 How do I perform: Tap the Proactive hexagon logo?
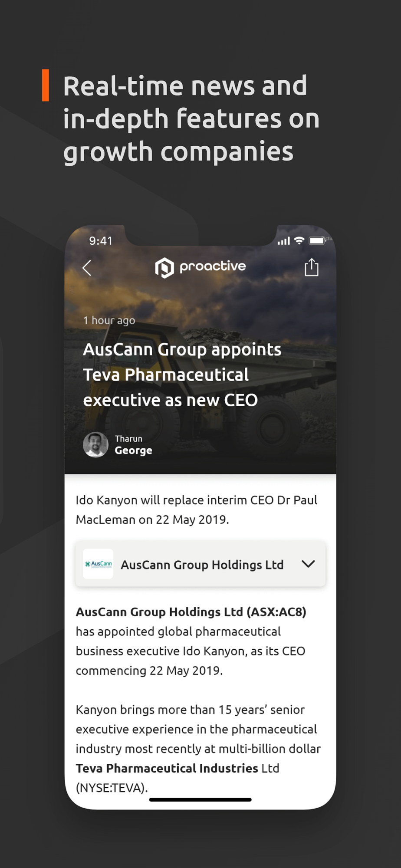(x=164, y=267)
